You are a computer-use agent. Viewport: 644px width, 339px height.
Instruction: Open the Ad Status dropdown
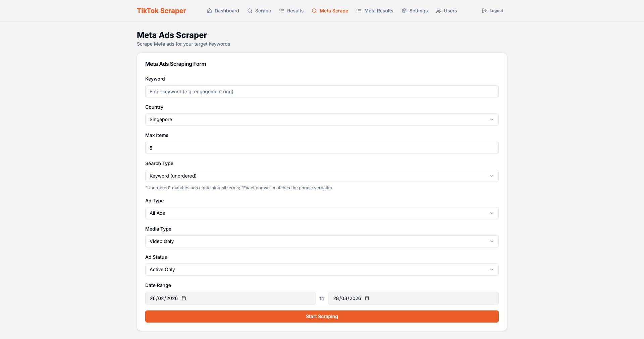[322, 270]
